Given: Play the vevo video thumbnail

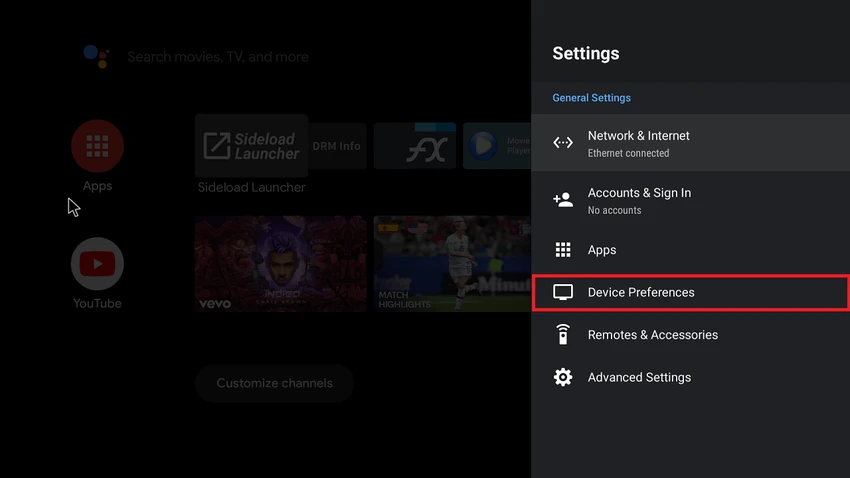Looking at the screenshot, I should coord(281,264).
